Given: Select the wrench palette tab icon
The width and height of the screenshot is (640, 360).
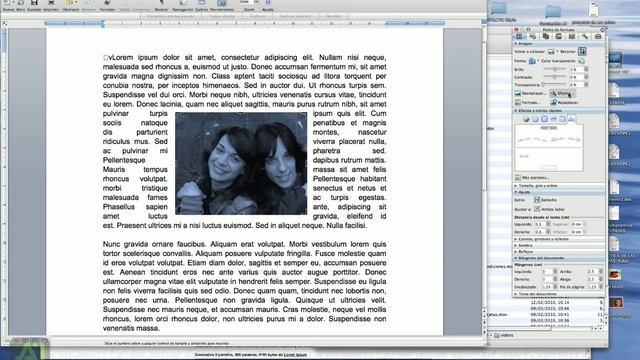Looking at the screenshot, I should 585,36.
